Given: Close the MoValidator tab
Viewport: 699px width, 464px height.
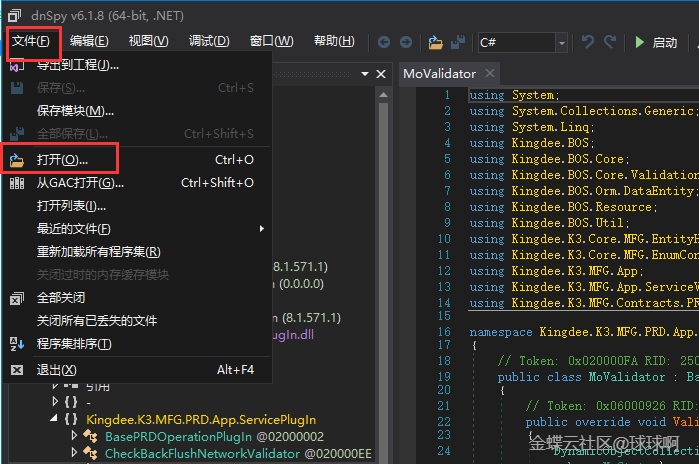Looking at the screenshot, I should pos(489,73).
